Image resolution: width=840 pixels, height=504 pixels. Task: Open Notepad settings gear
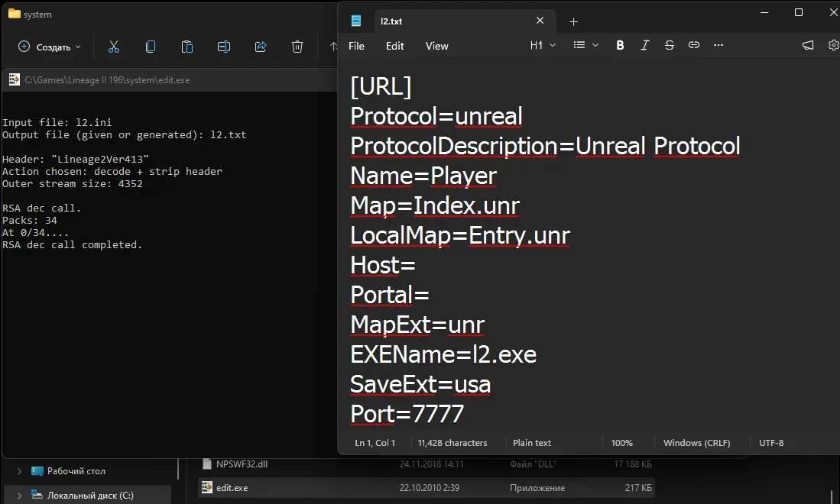click(x=834, y=46)
